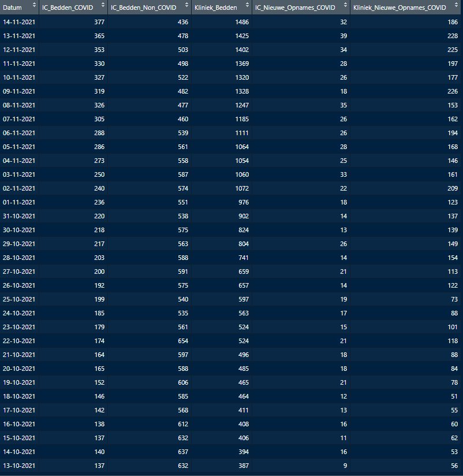Select date cell 06-11-2021
The image size is (463, 476).
[x=19, y=133]
